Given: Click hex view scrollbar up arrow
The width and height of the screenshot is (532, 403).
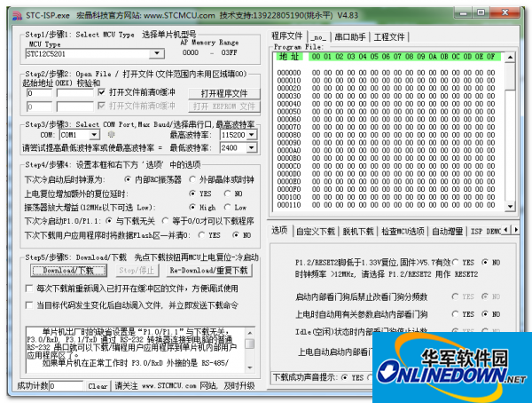Looking at the screenshot, I should (x=510, y=58).
